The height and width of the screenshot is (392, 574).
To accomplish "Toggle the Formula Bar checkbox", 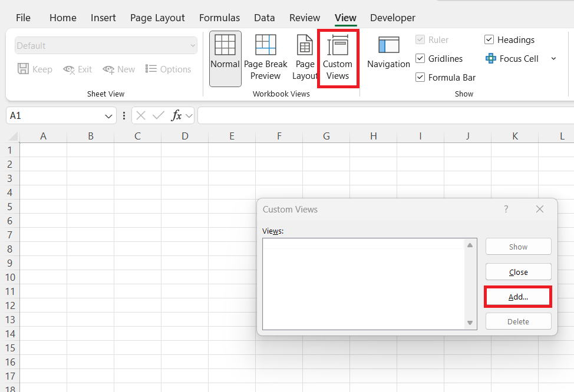I will pos(420,77).
